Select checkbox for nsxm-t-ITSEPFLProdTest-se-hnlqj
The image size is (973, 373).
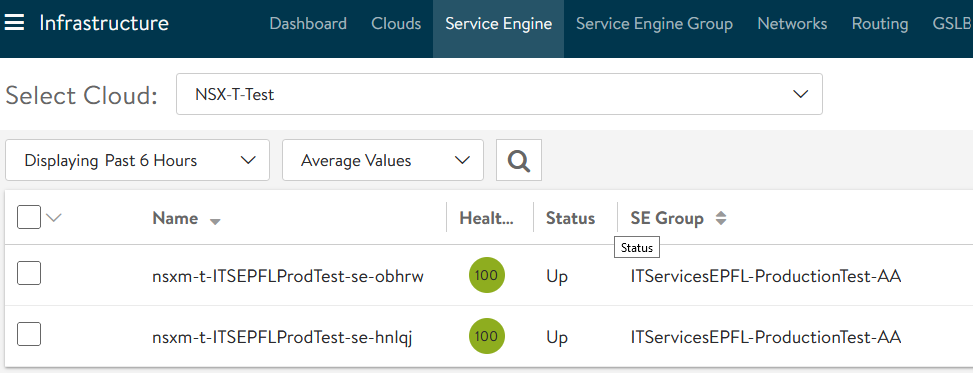[x=29, y=334]
